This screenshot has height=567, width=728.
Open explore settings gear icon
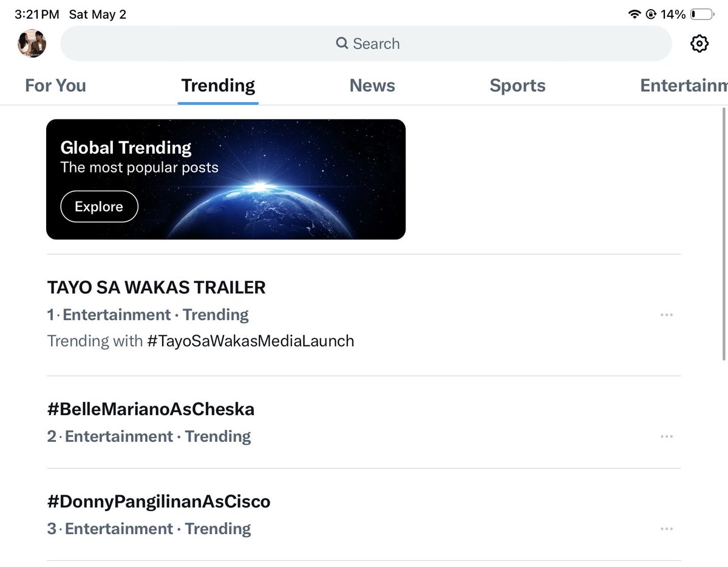pos(699,44)
